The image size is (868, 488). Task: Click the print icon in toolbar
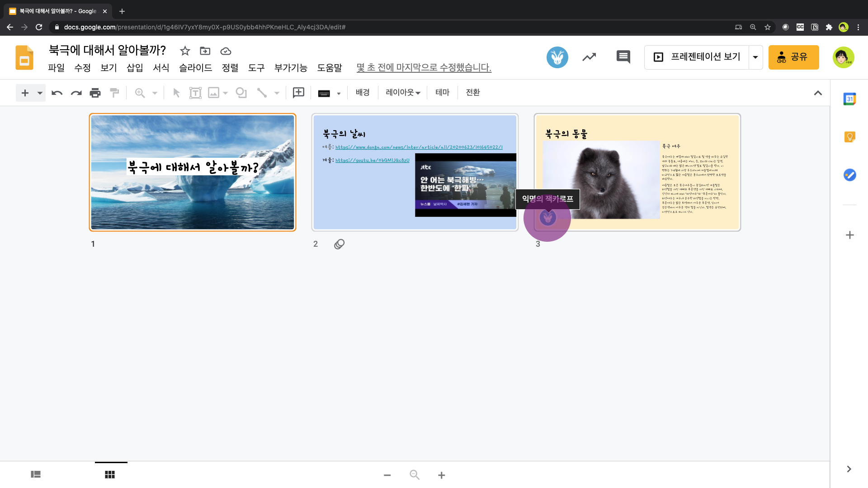click(x=95, y=93)
